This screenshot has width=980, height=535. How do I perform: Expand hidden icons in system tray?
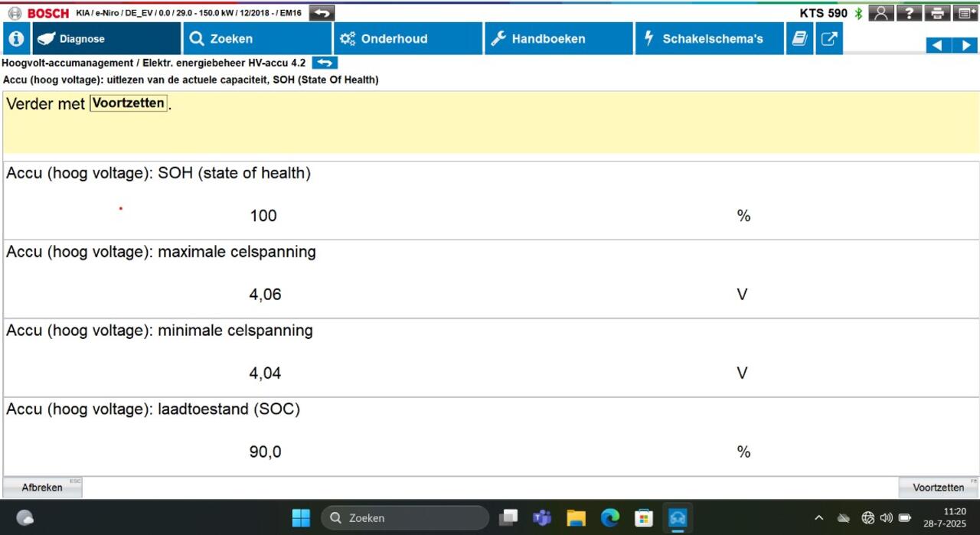[818, 518]
